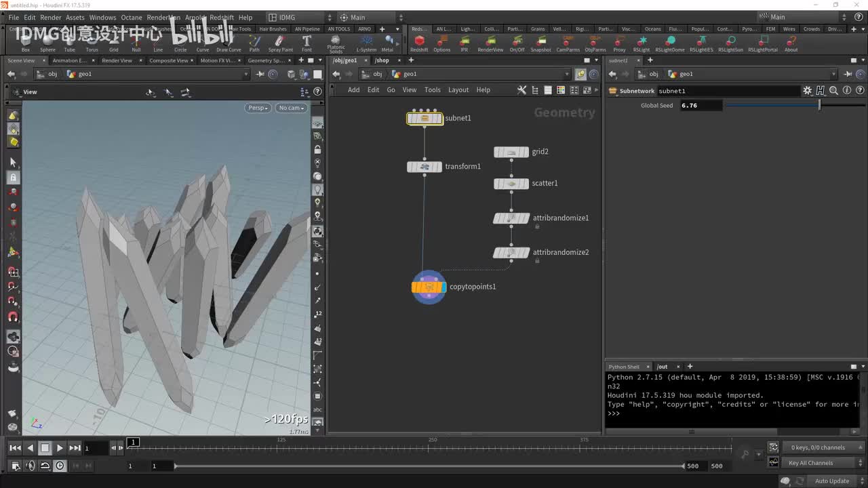This screenshot has width=868, height=488.
Task: Click the Font shelf tool
Action: 307,42
